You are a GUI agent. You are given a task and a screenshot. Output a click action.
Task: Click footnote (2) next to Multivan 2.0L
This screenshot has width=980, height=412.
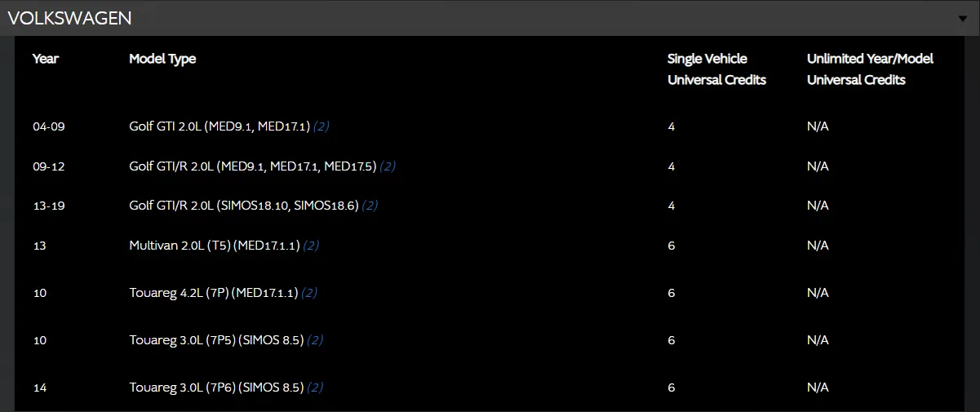pyautogui.click(x=311, y=246)
